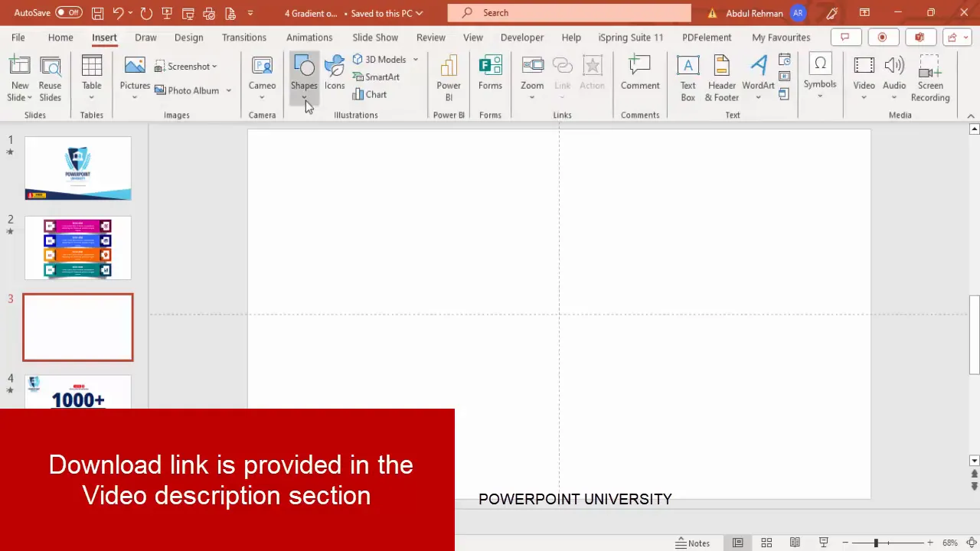The height and width of the screenshot is (551, 980).
Task: Switch to the Design tab
Action: pos(188,37)
